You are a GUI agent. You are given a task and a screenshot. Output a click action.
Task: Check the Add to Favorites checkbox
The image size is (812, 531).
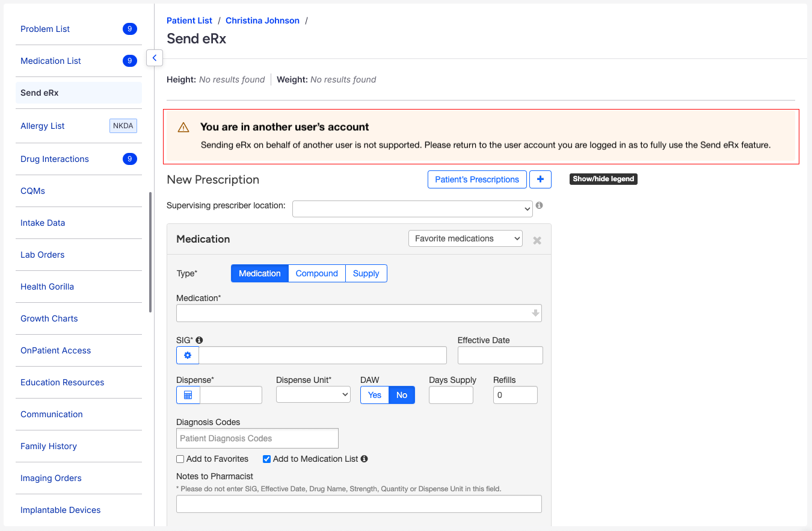click(x=180, y=459)
